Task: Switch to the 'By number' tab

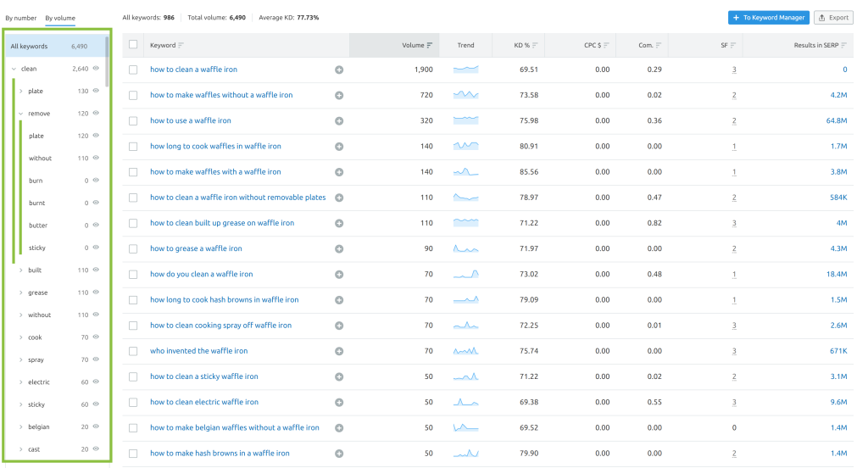Action: click(21, 17)
